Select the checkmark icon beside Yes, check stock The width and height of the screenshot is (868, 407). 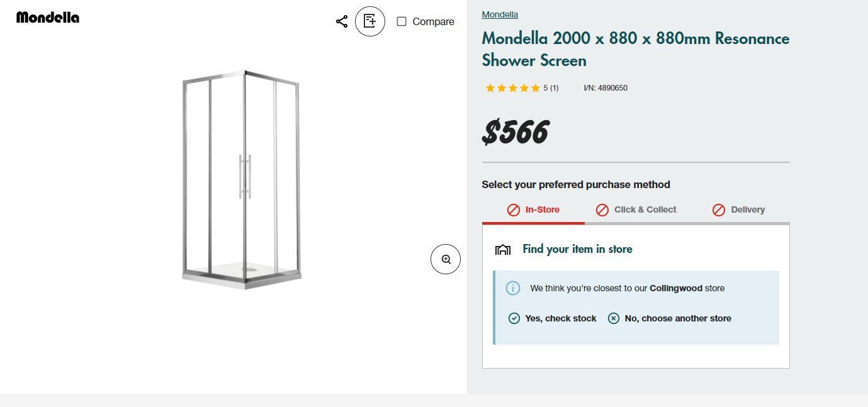point(514,318)
